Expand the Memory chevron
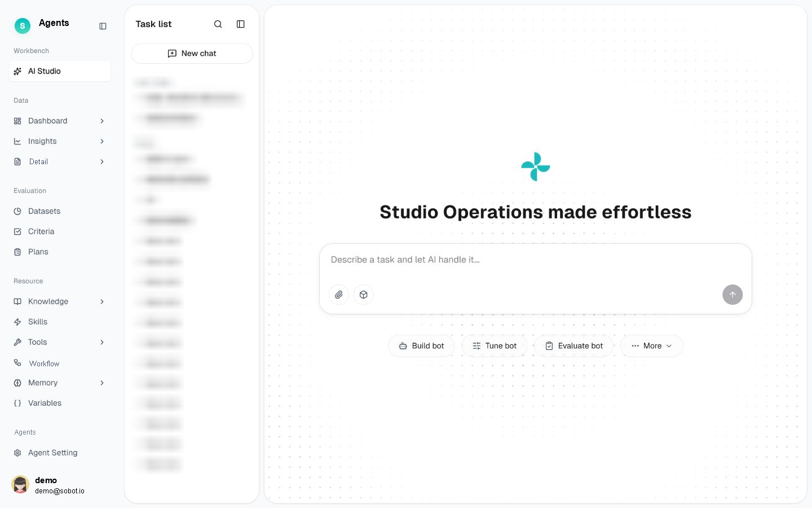The image size is (812, 508). pyautogui.click(x=102, y=383)
